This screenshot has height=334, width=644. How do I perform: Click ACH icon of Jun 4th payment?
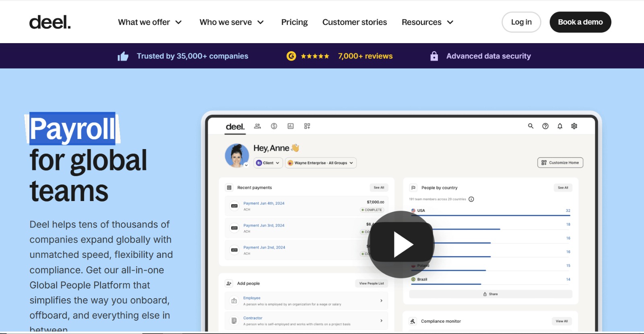234,206
